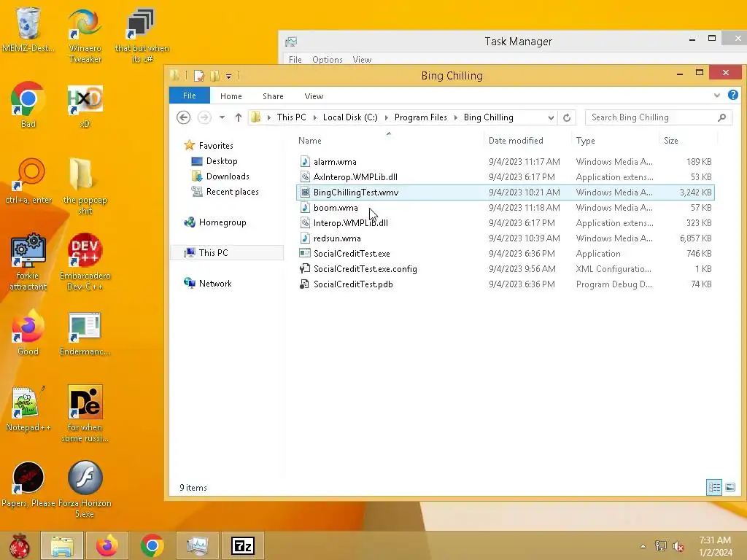
Task: Switch to Task Manager taskbar button
Action: 197,545
